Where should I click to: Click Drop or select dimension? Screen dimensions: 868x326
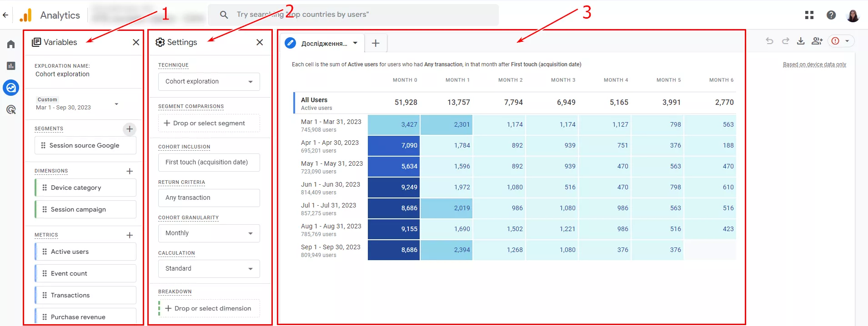tap(209, 308)
